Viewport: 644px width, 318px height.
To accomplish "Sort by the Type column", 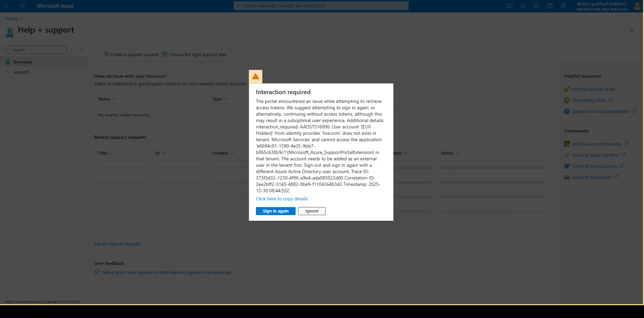I will click(220, 99).
